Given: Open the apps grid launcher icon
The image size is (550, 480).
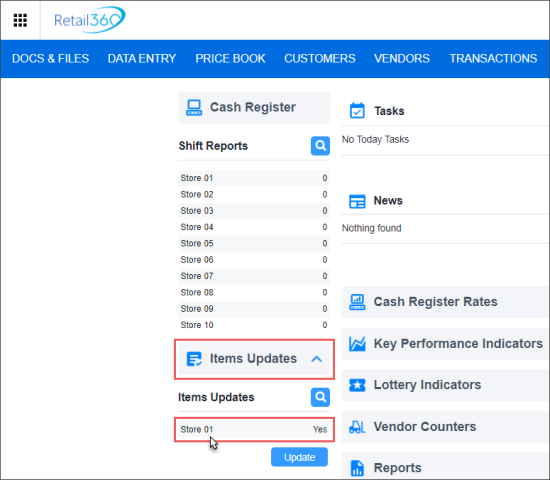Looking at the screenshot, I should click(20, 20).
